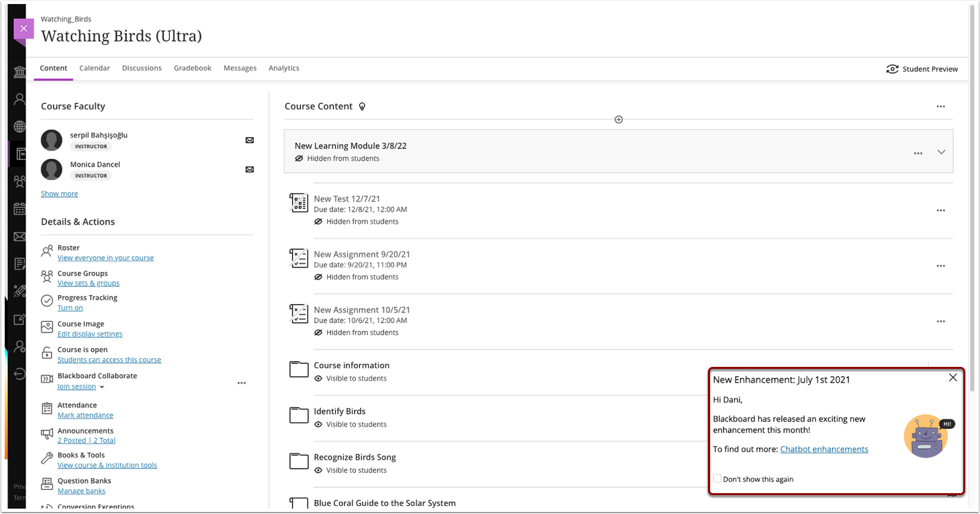Open the Analytics tab
The image size is (980, 514).
[x=284, y=68]
